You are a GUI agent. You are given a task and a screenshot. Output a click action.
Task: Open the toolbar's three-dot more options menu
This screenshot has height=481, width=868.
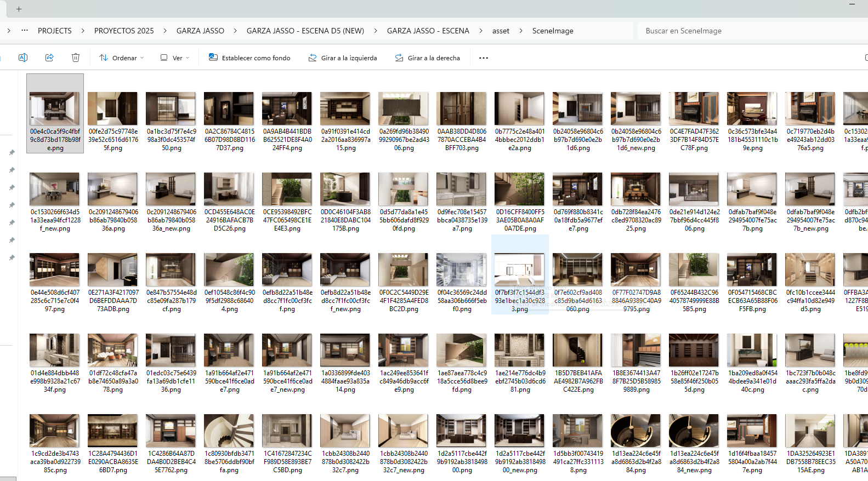(x=483, y=58)
